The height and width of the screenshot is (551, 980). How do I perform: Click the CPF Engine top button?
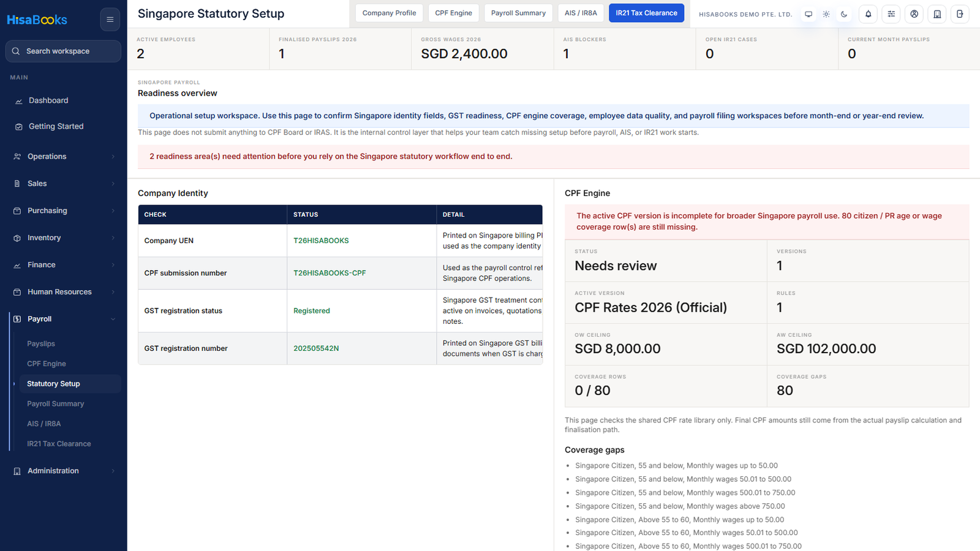pos(453,13)
